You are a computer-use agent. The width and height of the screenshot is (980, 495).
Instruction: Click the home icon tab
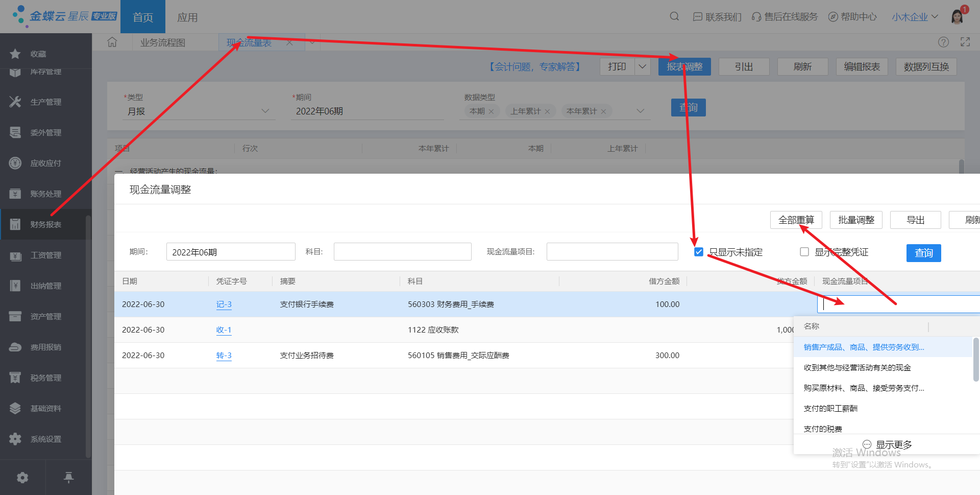(112, 42)
